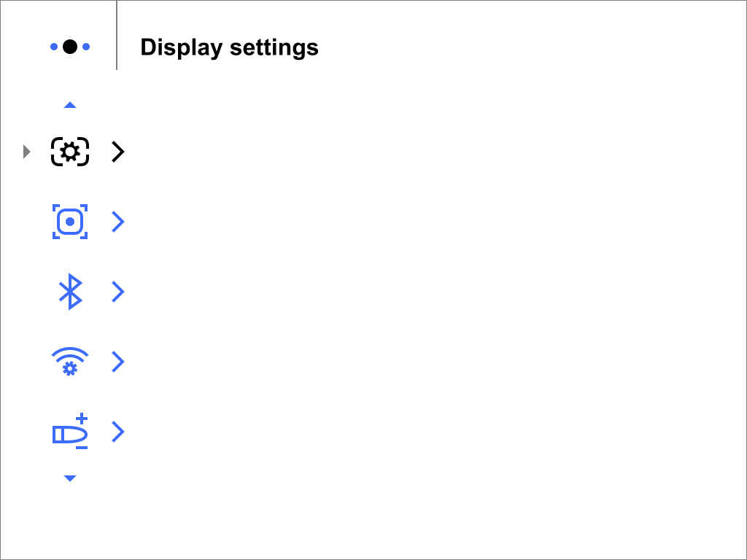Click the large black center dot in header

pyautogui.click(x=70, y=47)
